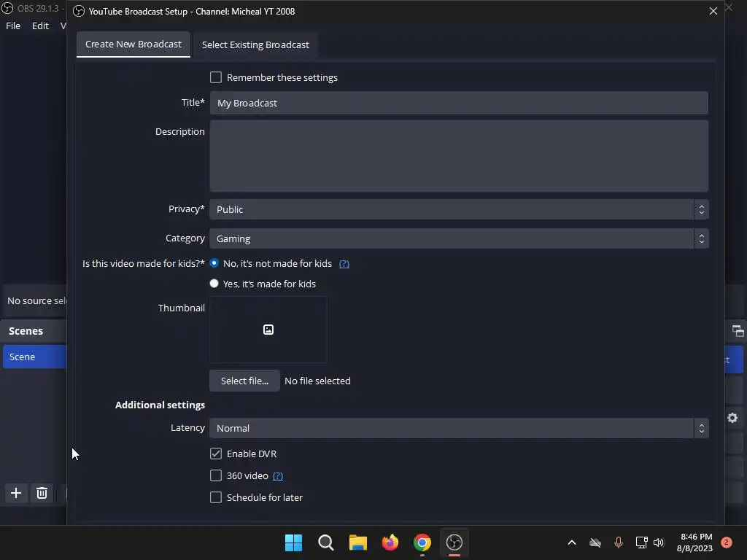Click the OBS dock pop-out icon
The image size is (747, 560).
pyautogui.click(x=738, y=330)
